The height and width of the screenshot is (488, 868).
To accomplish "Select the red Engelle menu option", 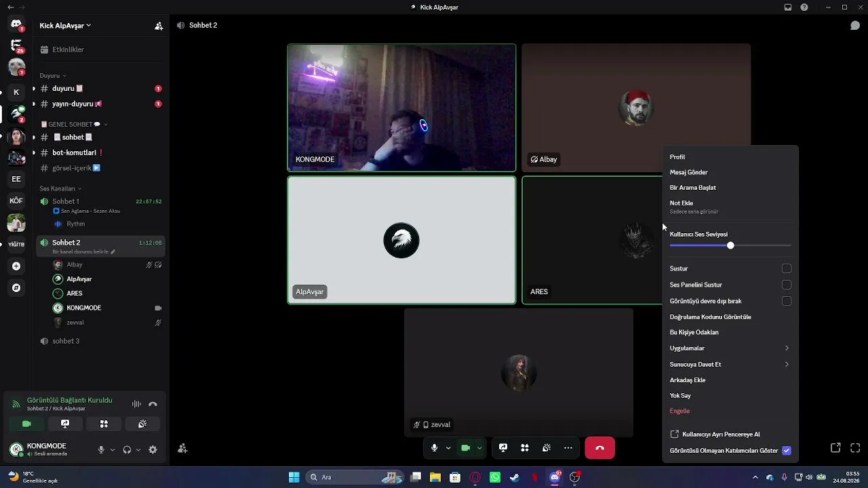I will (730, 411).
